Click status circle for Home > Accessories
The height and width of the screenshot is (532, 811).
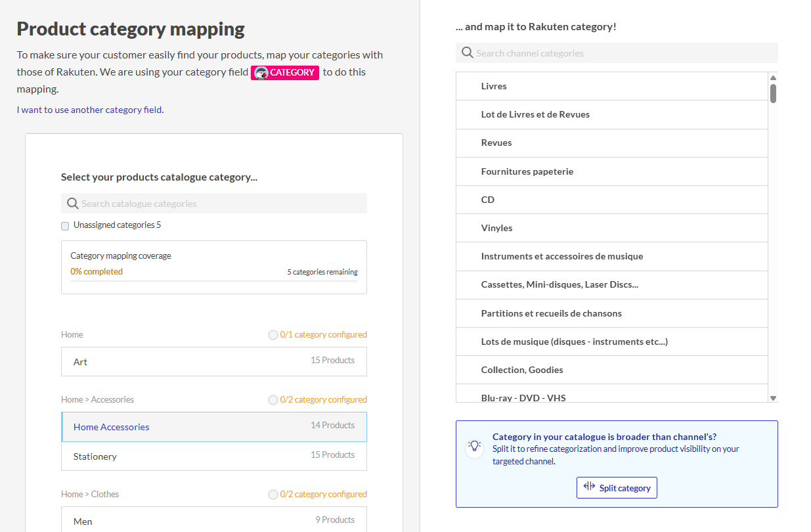[273, 400]
